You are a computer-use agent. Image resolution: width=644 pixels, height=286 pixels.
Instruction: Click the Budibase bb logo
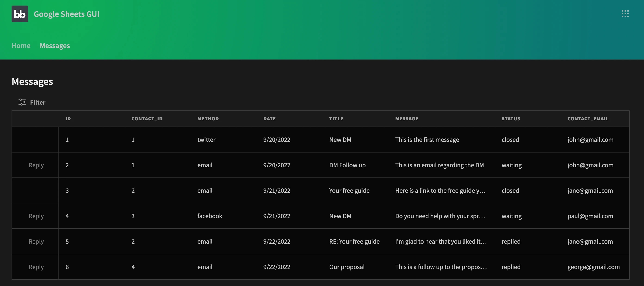click(x=20, y=14)
